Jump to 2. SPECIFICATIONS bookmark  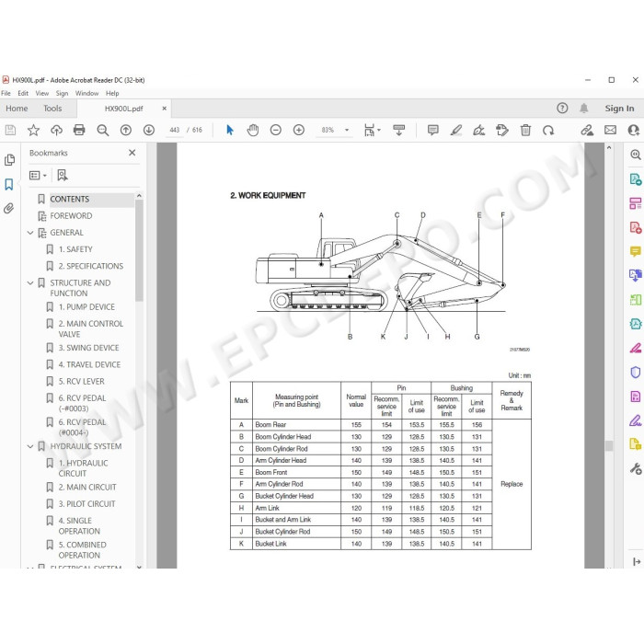[91, 266]
